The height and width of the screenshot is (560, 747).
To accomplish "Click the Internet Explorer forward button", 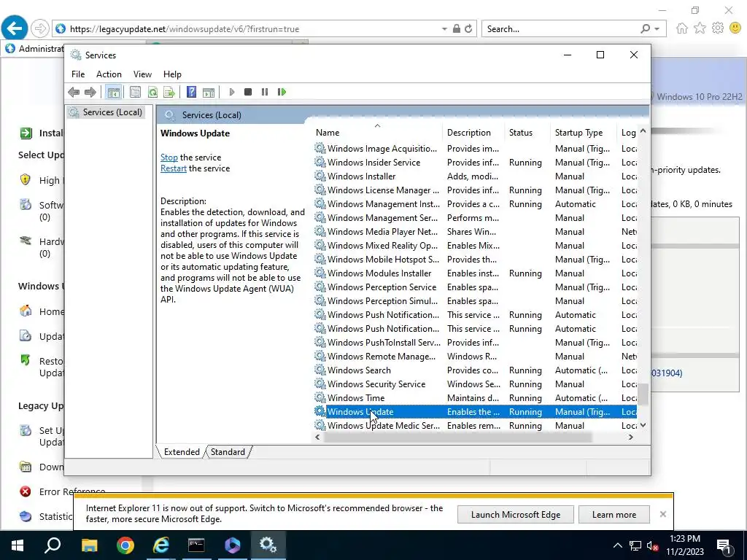I will (x=40, y=28).
